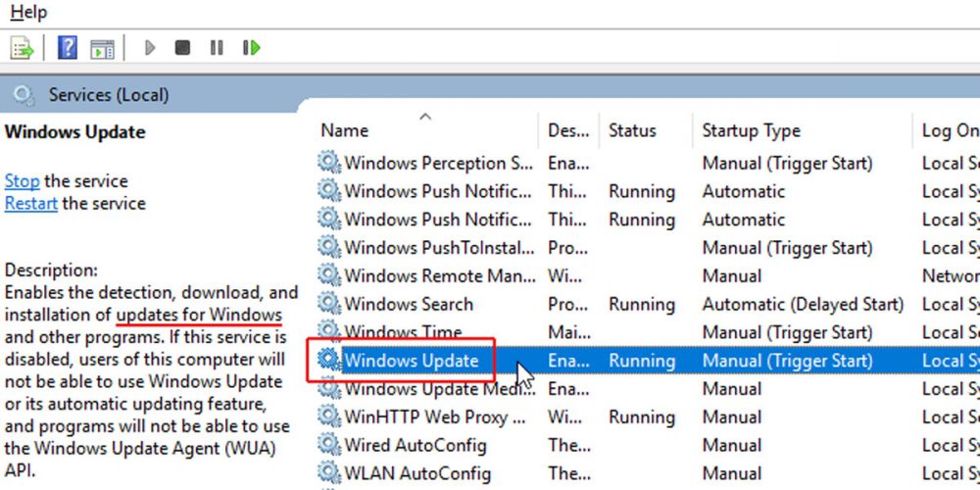The height and width of the screenshot is (490, 980).
Task: Click the gear icon beside WLAN AutoConfig
Action: click(x=328, y=473)
